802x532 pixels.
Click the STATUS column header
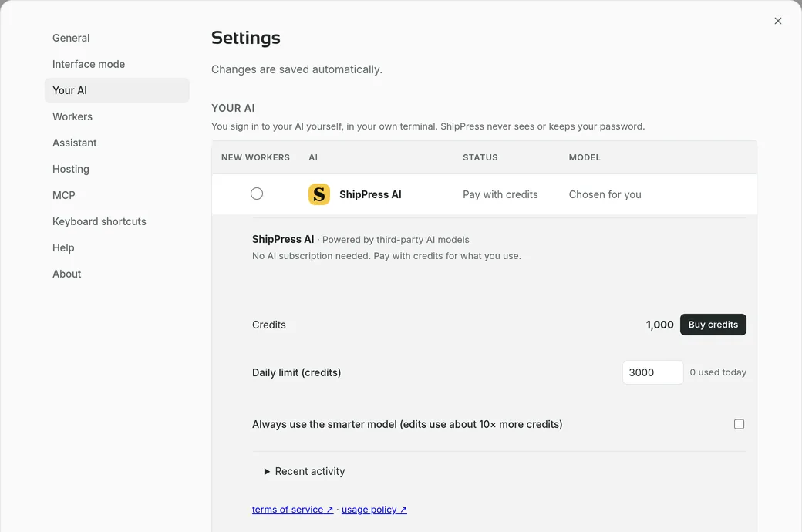480,157
